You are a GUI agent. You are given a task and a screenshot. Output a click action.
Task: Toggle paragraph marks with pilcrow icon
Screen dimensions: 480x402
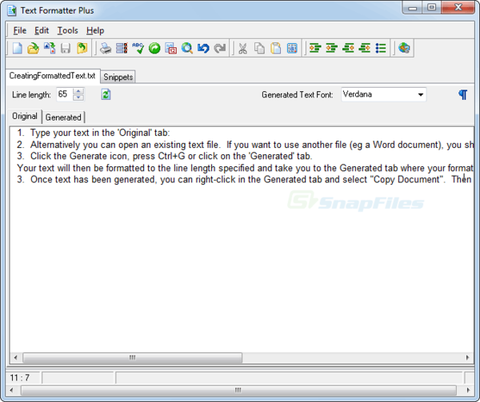pos(463,95)
